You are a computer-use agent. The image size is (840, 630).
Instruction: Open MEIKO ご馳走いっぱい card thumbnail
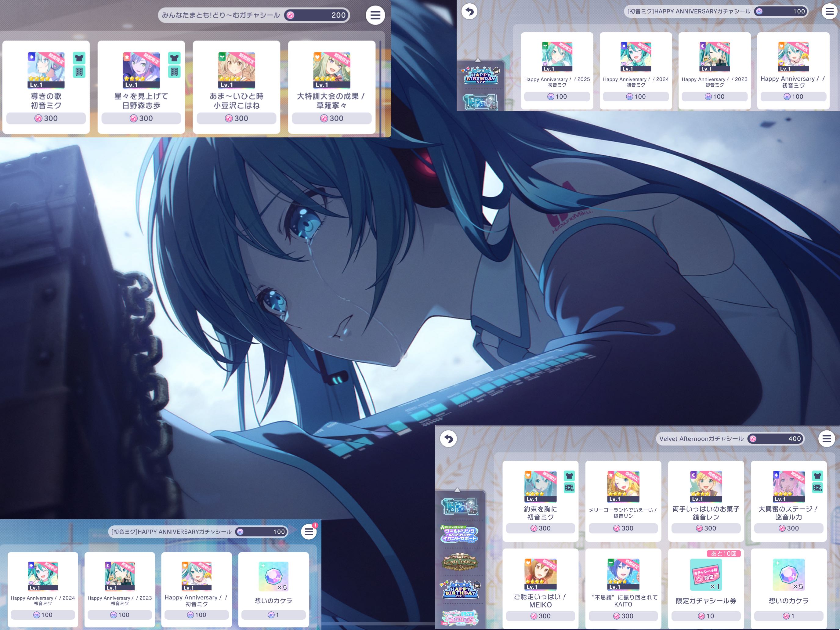click(x=540, y=574)
